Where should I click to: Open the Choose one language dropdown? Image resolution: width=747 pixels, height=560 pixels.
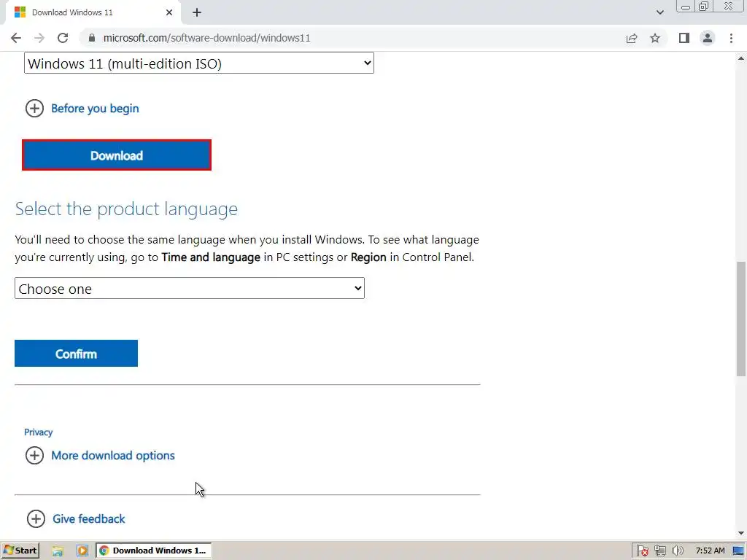(x=190, y=289)
